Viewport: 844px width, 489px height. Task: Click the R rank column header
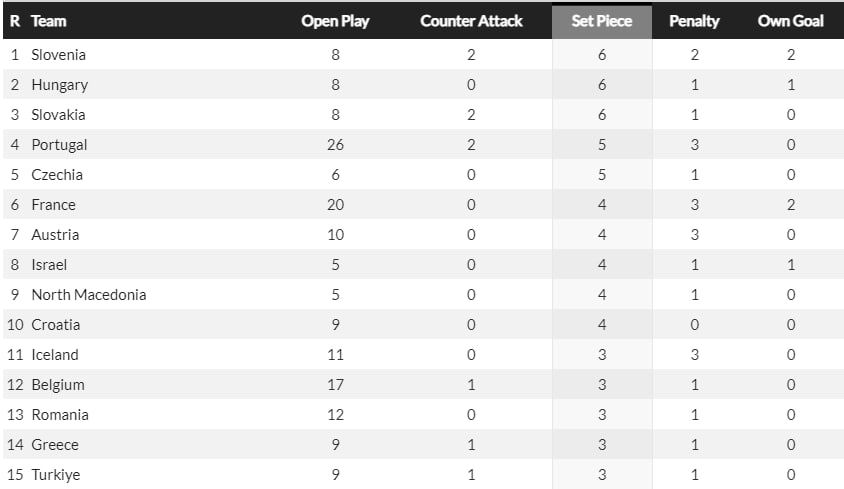15,21
